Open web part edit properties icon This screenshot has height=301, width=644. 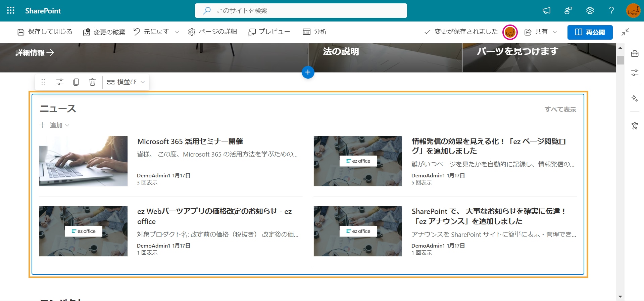(x=60, y=82)
